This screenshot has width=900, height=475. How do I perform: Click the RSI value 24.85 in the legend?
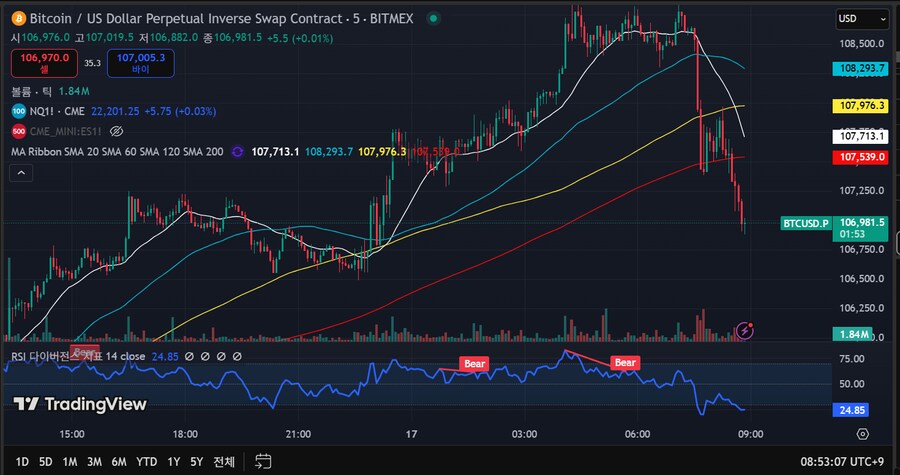[165, 356]
